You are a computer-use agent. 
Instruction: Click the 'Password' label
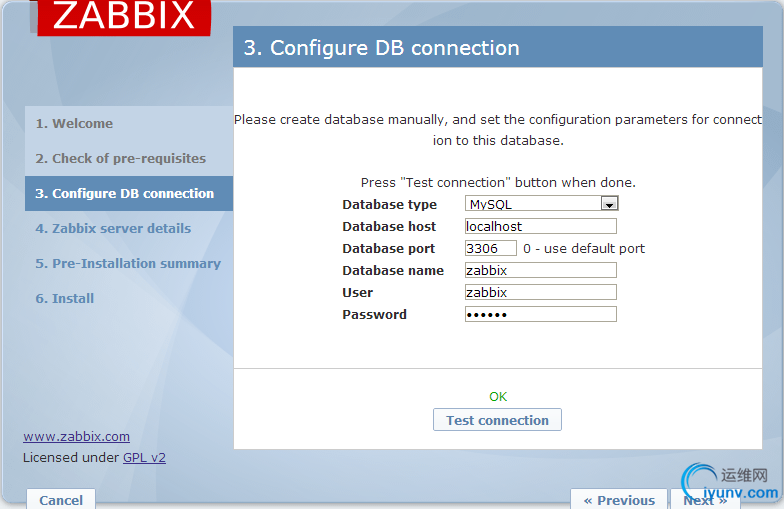pos(374,314)
